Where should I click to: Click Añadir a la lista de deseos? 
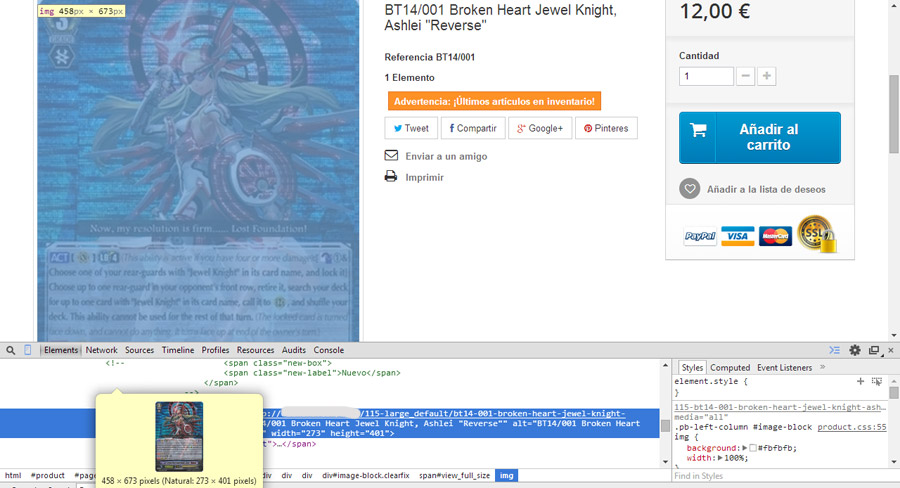[x=766, y=189]
